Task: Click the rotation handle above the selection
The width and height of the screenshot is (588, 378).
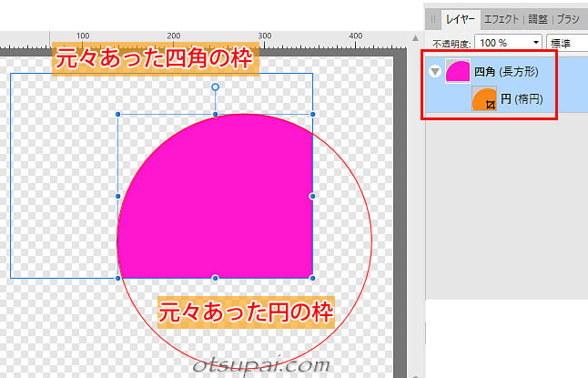Action: [x=216, y=87]
